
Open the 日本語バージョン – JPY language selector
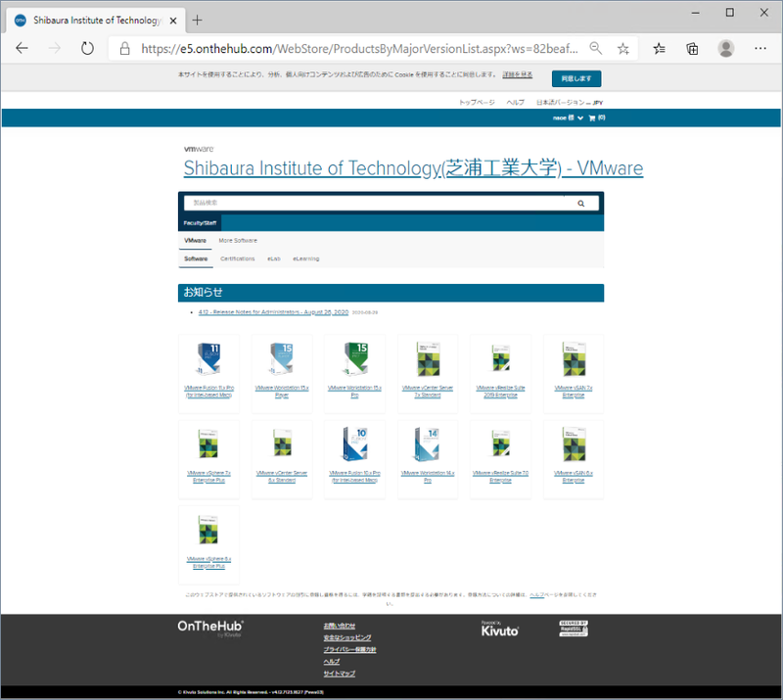570,103
